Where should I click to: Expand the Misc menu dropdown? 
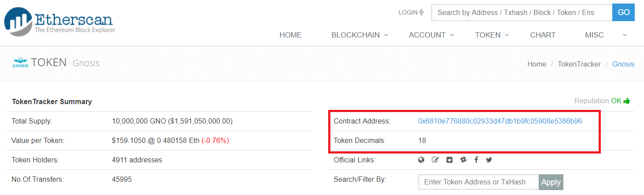point(605,35)
